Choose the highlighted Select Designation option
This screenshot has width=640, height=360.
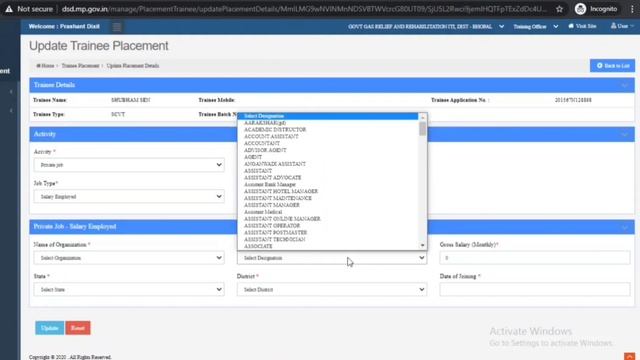point(329,116)
